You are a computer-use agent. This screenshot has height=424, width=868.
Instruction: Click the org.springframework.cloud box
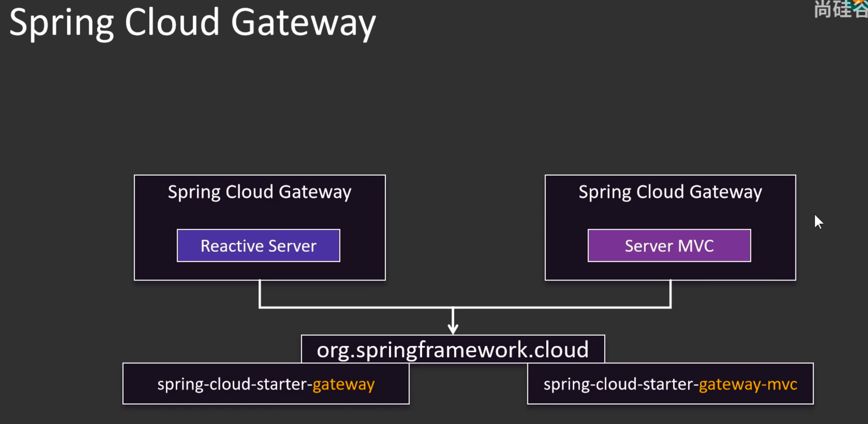(453, 349)
